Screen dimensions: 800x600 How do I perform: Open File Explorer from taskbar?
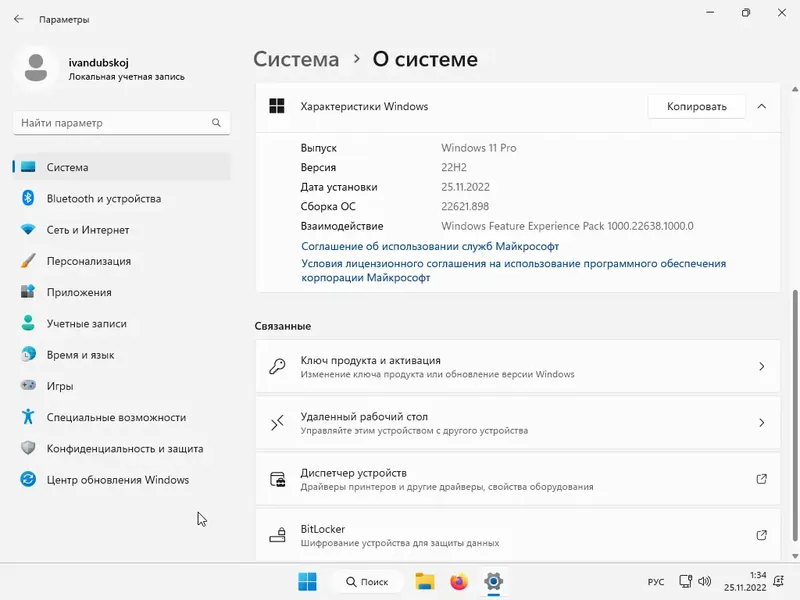coord(425,581)
